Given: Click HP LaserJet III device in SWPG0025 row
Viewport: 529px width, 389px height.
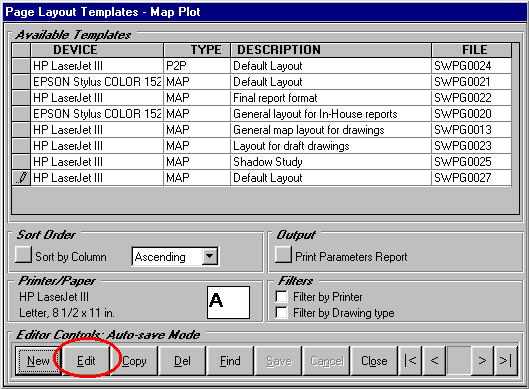Looking at the screenshot, I should (97, 162).
